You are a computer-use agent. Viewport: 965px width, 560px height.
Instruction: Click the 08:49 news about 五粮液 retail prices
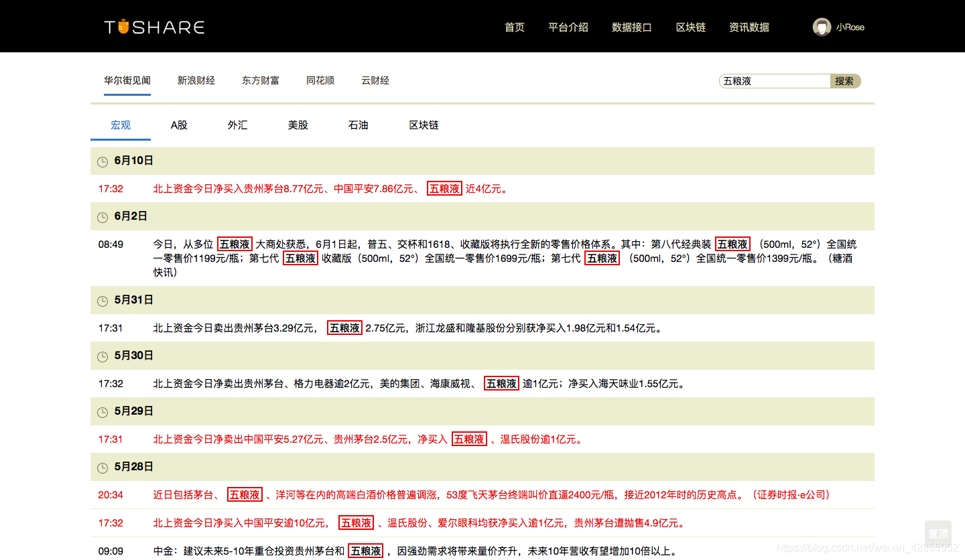tap(505, 258)
